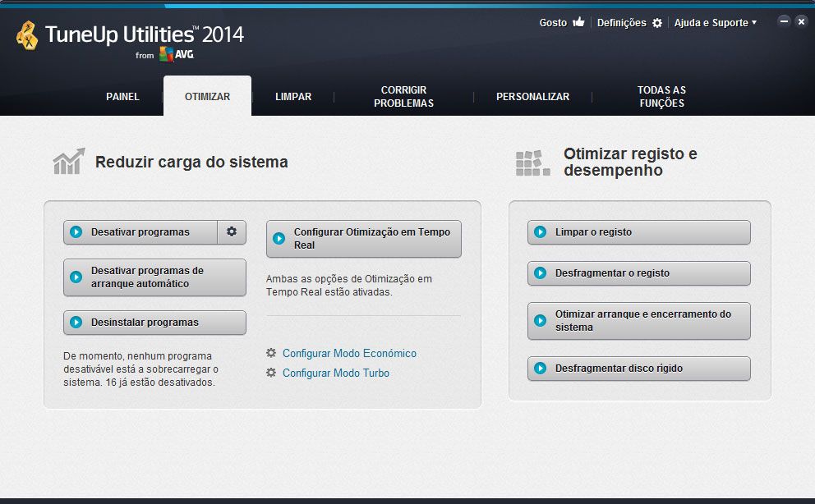This screenshot has height=504, width=815.
Task: Go to the Corrigir Problemas tab
Action: [403, 97]
